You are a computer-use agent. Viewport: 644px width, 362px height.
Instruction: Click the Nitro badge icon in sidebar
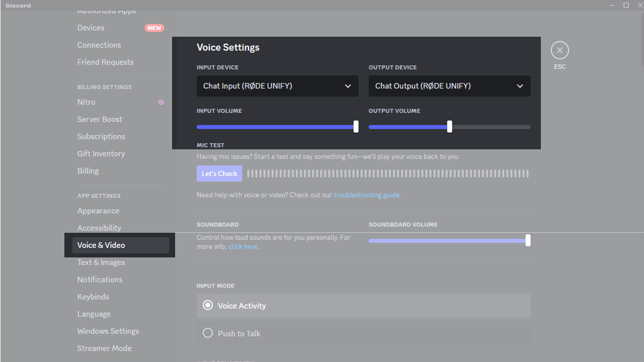coord(160,102)
